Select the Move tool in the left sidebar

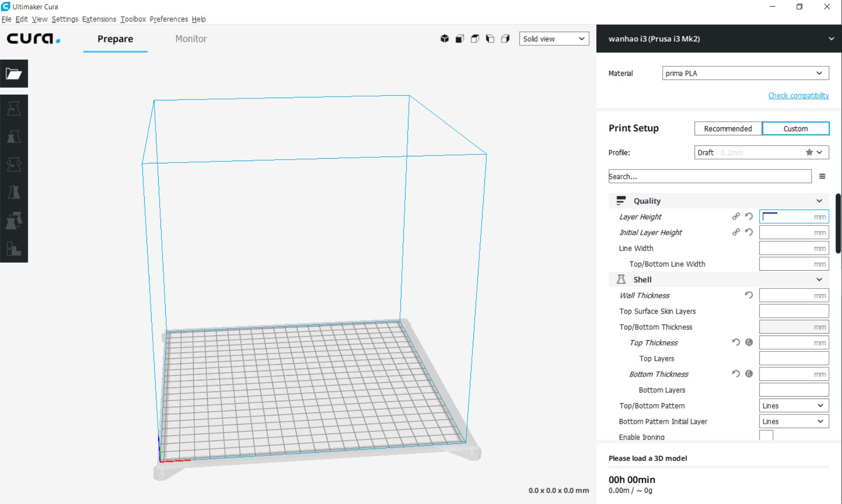pos(14,108)
